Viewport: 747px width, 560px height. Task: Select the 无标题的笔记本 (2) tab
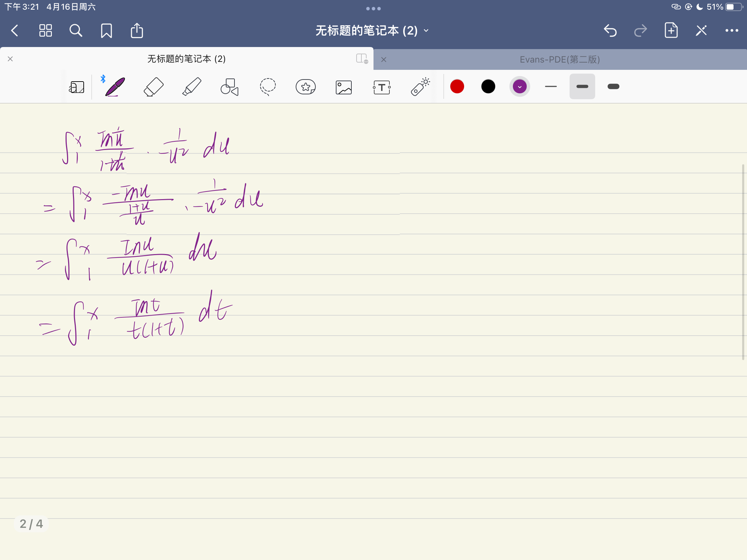pyautogui.click(x=186, y=59)
